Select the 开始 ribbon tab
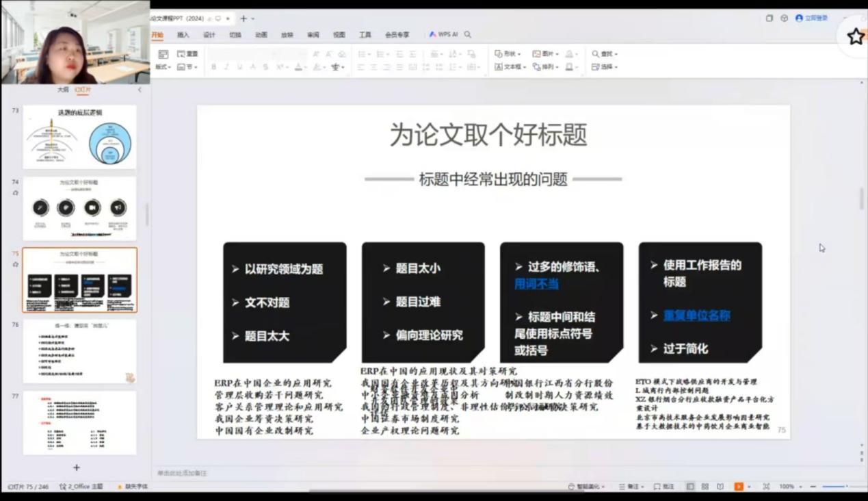 tap(157, 35)
